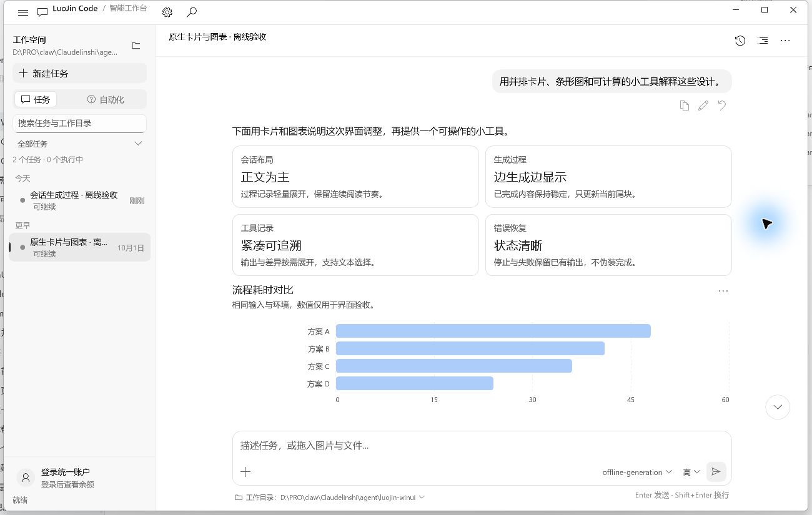Click the 生成过程 card
Image resolution: width=812 pixels, height=515 pixels.
click(608, 177)
